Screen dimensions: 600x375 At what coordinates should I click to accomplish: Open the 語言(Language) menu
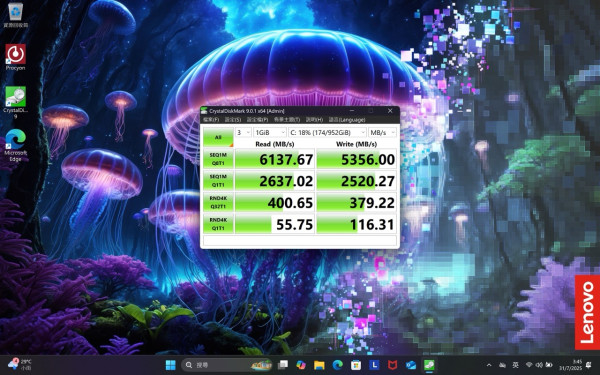[x=347, y=120]
